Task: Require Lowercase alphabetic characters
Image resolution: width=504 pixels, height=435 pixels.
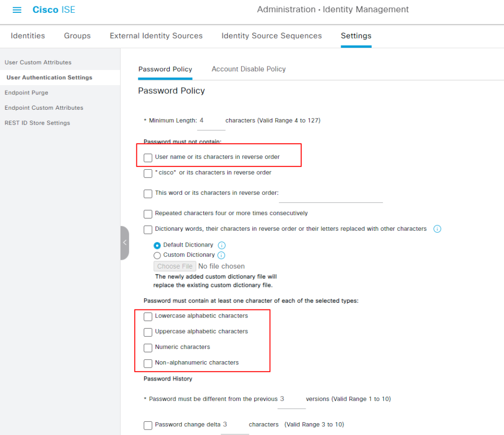Action: tap(148, 316)
